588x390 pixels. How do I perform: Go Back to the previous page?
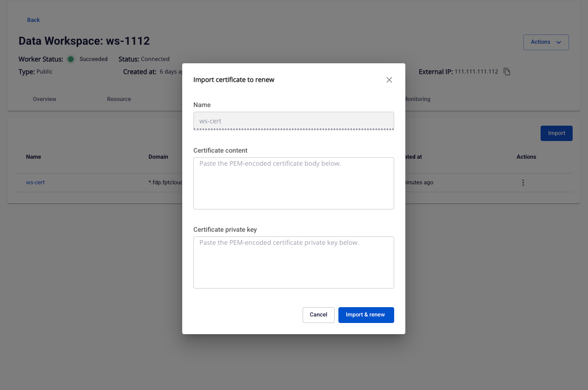tap(33, 20)
